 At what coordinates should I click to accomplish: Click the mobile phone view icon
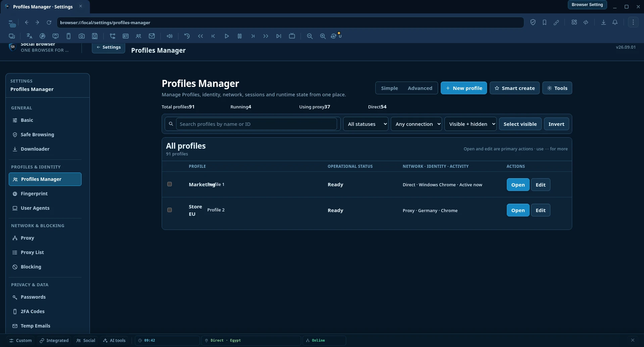coord(68,36)
